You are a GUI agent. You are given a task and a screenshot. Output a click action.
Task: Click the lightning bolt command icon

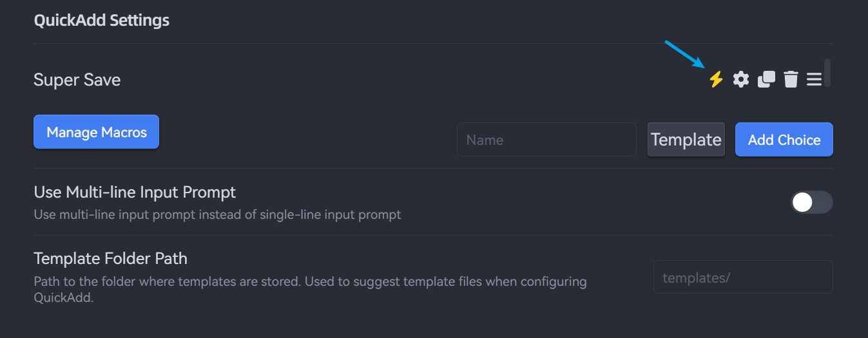716,79
